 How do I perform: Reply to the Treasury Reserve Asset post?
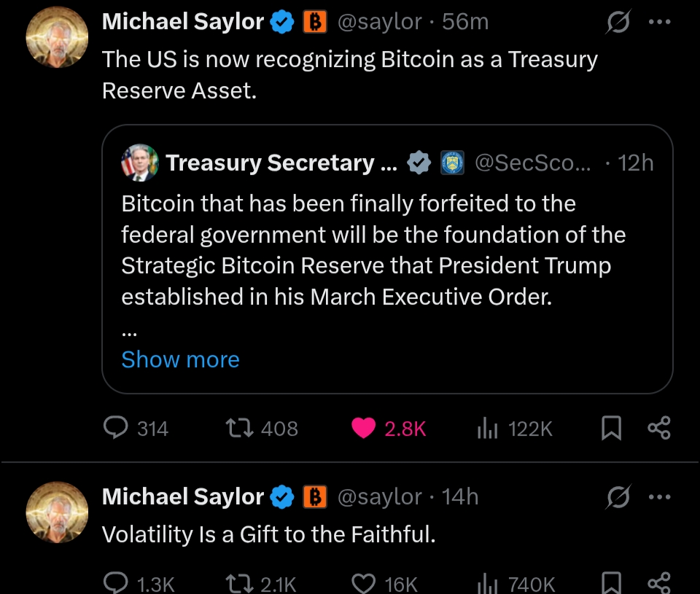tap(115, 429)
